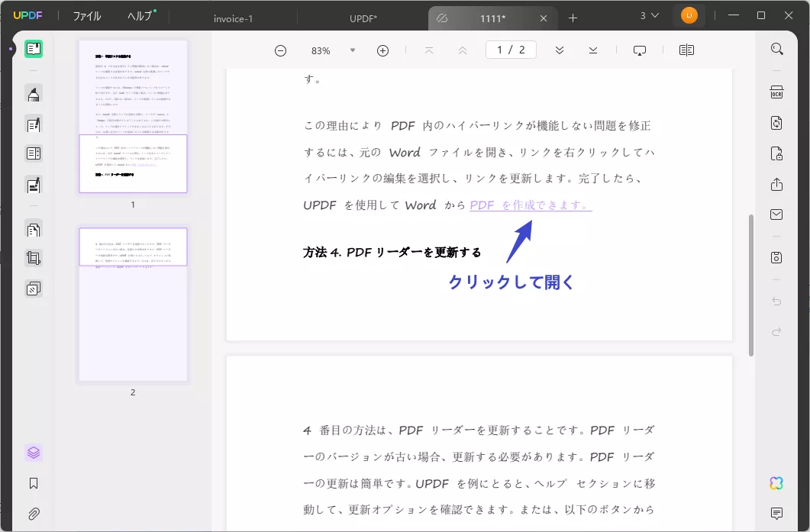Screen dimensions: 810x532
Task: Jump to the last page
Action: (593, 50)
